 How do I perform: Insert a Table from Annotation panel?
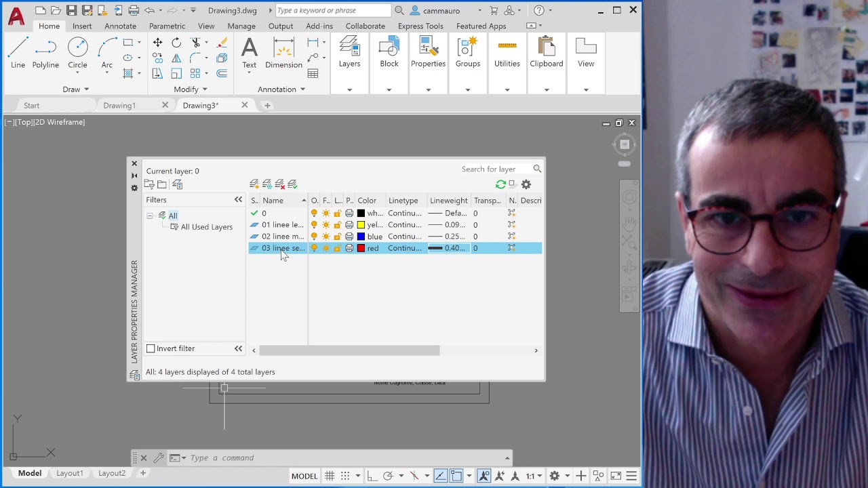313,73
